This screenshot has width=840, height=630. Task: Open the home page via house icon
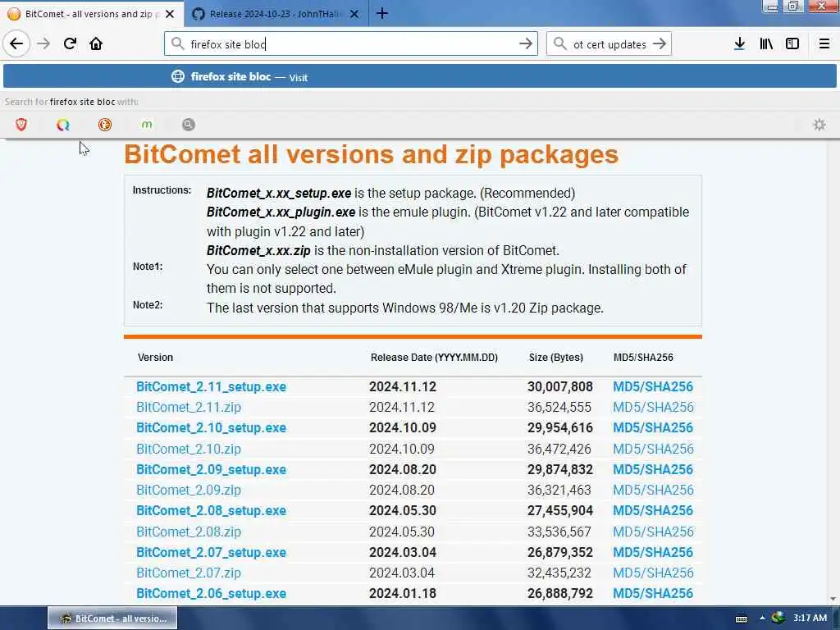pos(96,43)
